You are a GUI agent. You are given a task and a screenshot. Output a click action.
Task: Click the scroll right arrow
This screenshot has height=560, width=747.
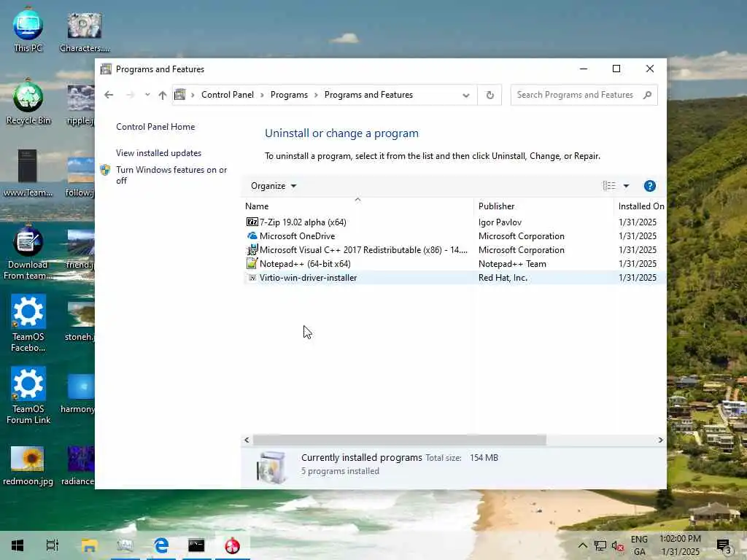coord(660,440)
